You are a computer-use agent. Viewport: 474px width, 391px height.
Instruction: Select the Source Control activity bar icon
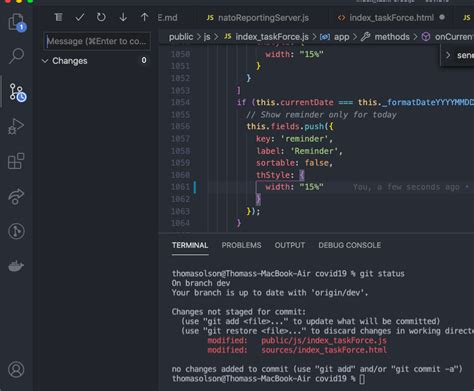point(17,92)
